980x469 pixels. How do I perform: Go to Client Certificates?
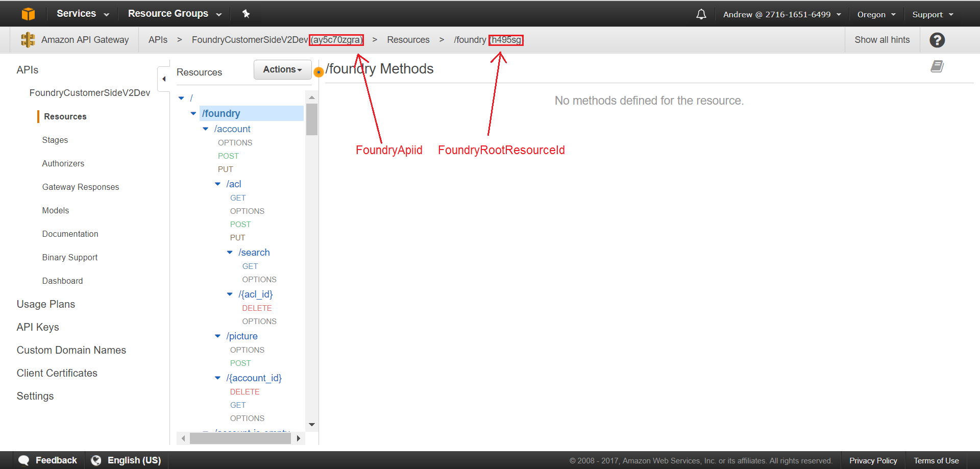57,373
